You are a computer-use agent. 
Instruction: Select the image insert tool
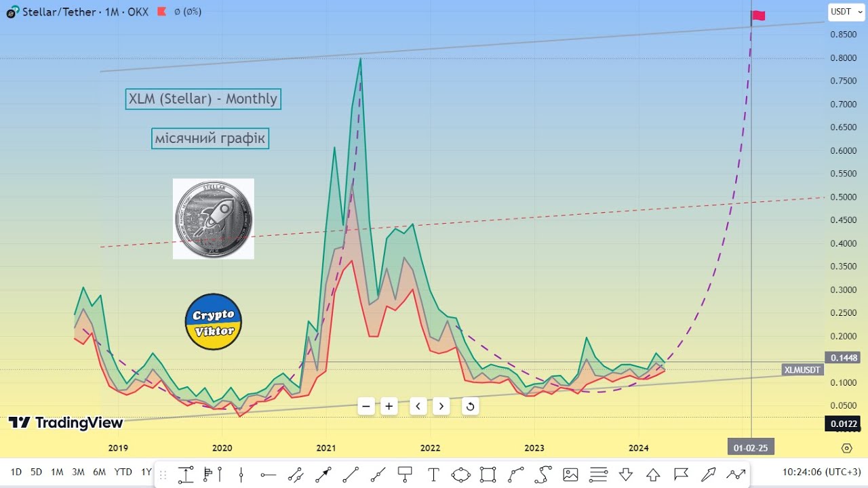coord(570,474)
